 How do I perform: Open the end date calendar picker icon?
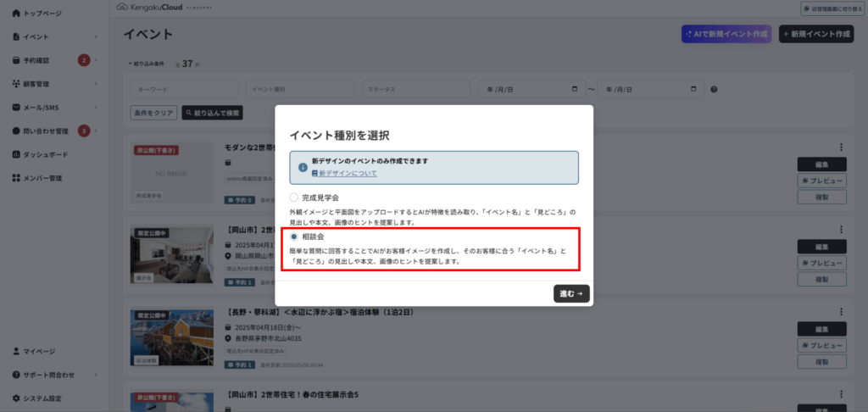click(693, 89)
